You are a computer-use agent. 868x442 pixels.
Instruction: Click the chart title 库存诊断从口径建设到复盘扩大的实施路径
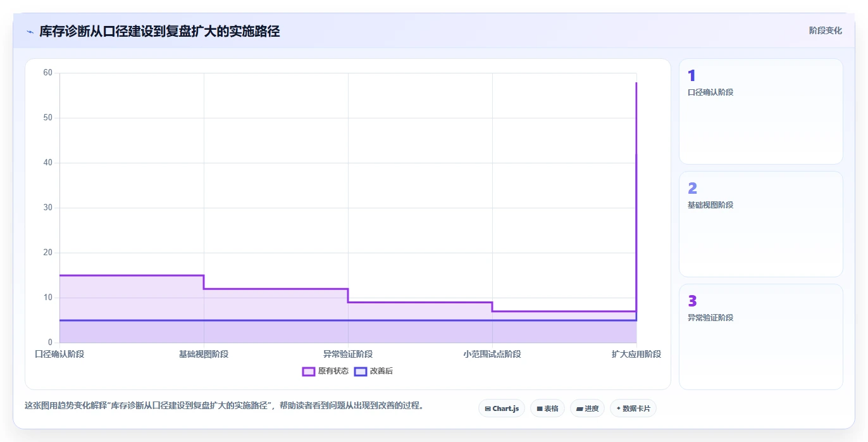tap(159, 31)
